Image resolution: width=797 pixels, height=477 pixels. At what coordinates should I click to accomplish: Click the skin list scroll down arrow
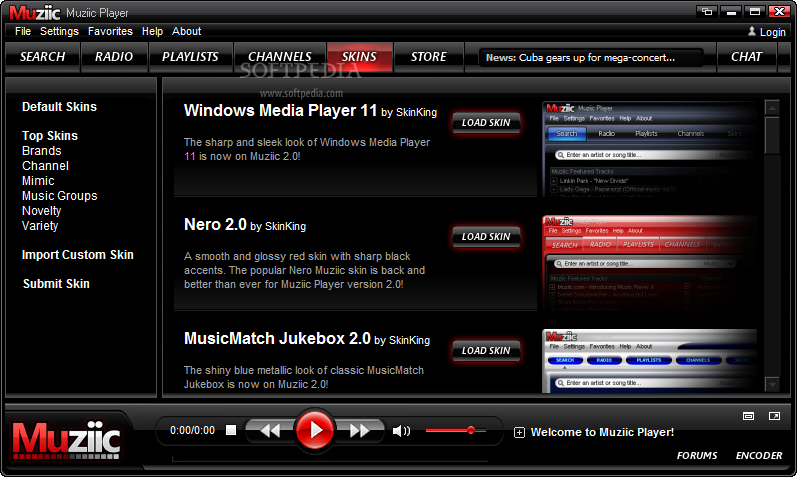(x=772, y=384)
